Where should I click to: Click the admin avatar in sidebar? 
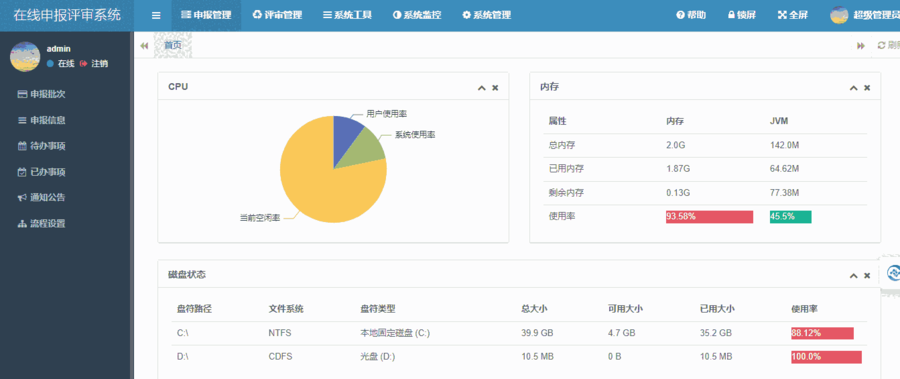pos(25,57)
